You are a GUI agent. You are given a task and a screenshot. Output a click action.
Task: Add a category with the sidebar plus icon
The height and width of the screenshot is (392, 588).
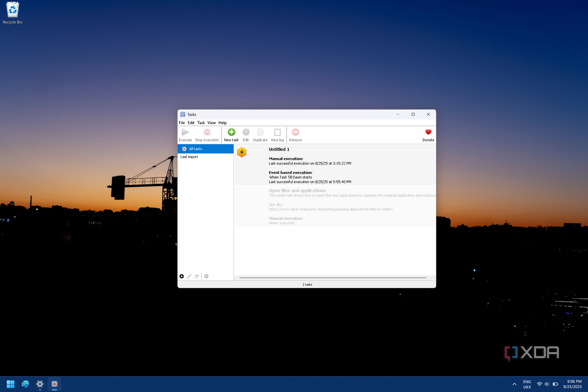tap(182, 276)
